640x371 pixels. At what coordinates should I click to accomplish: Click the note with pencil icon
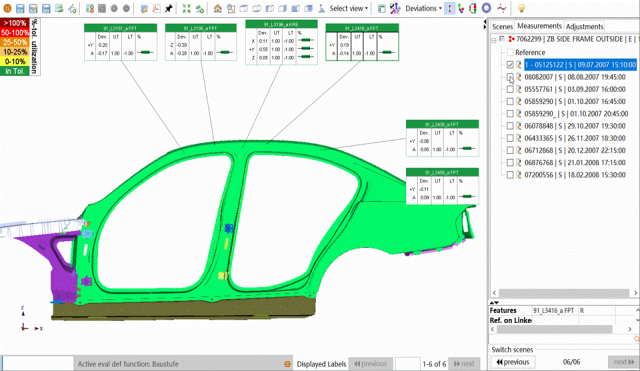(x=144, y=8)
